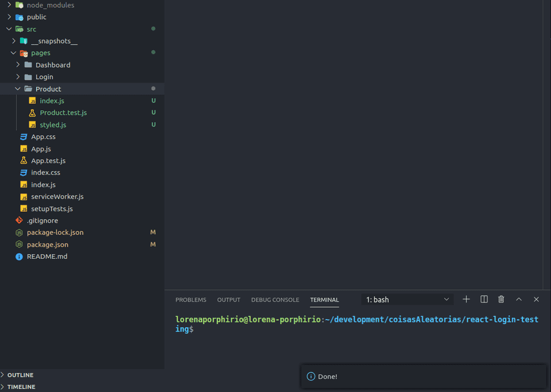Open the terminal selector dropdown '1: bash'
551x392 pixels.
pyautogui.click(x=408, y=300)
